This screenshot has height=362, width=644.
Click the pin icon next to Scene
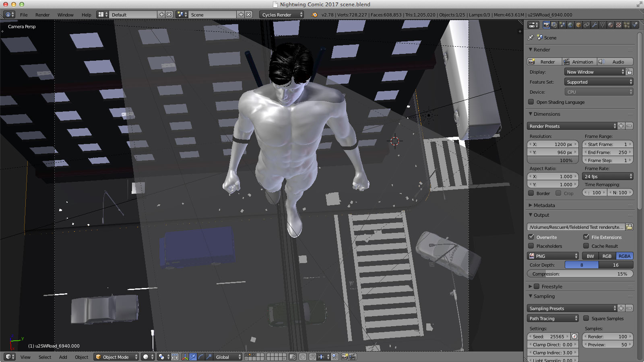click(531, 37)
